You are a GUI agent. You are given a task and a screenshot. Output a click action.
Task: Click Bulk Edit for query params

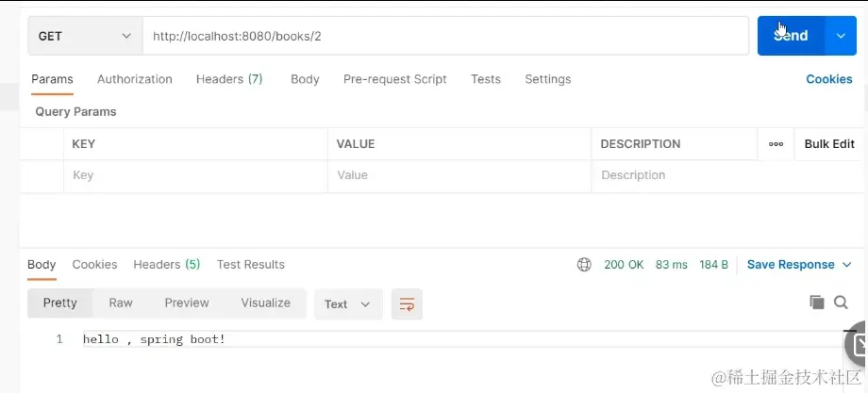pyautogui.click(x=828, y=144)
